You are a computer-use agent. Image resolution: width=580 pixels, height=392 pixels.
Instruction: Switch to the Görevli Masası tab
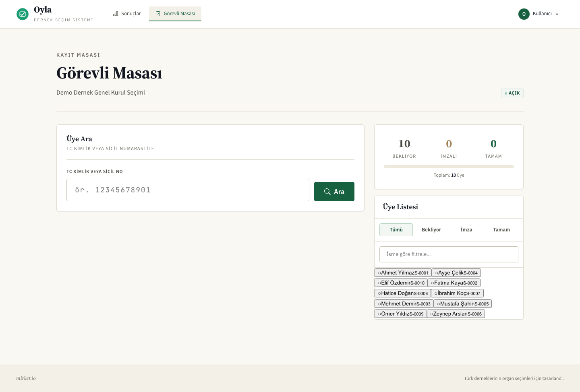point(175,14)
